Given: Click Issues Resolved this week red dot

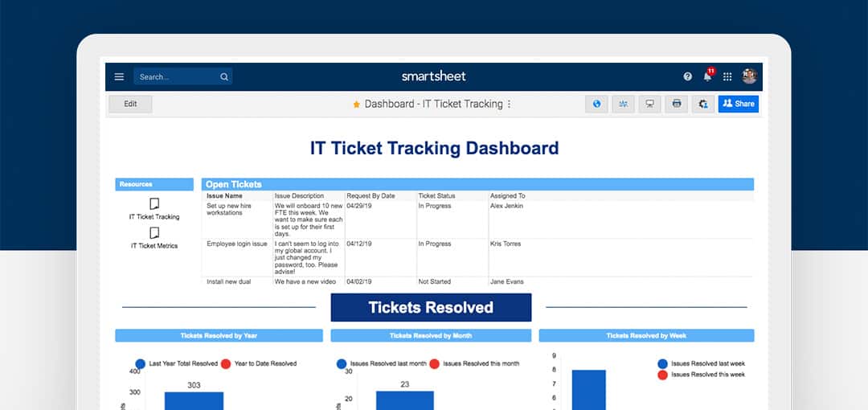Looking at the screenshot, I should point(662,375).
